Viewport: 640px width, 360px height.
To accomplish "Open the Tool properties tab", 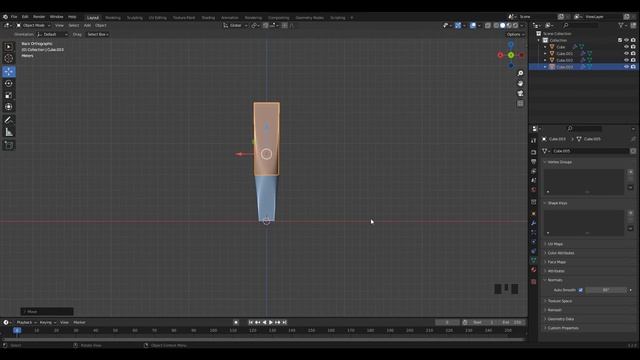I will click(533, 140).
